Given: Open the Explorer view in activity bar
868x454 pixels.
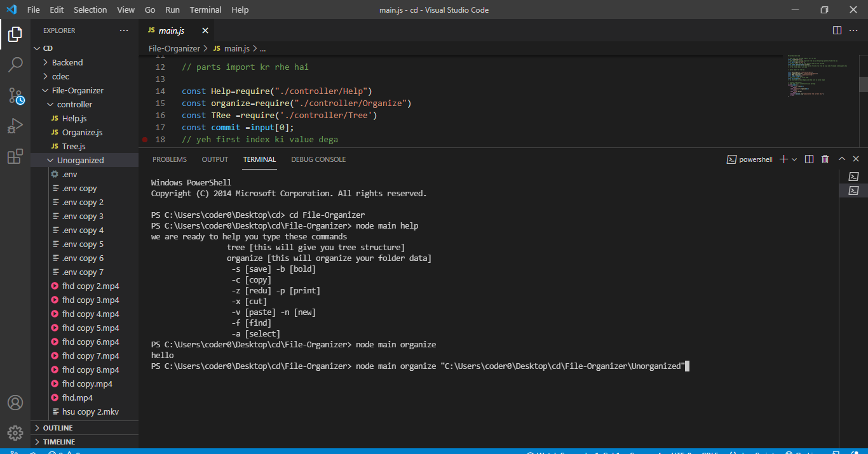Looking at the screenshot, I should 15,34.
